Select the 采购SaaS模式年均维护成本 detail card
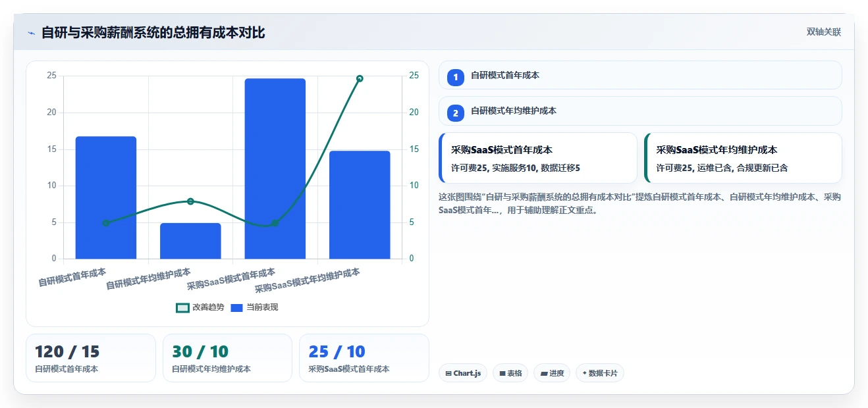Viewport: 868px width, 408px height. point(743,158)
